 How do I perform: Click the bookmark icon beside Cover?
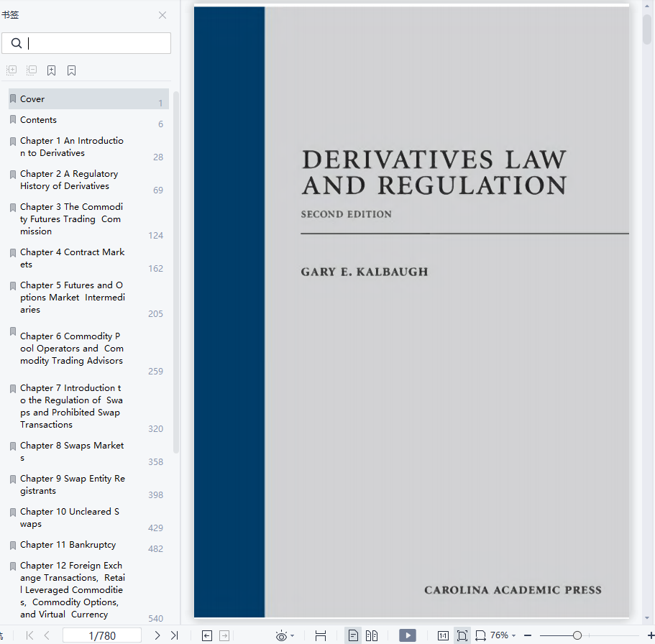tap(13, 99)
